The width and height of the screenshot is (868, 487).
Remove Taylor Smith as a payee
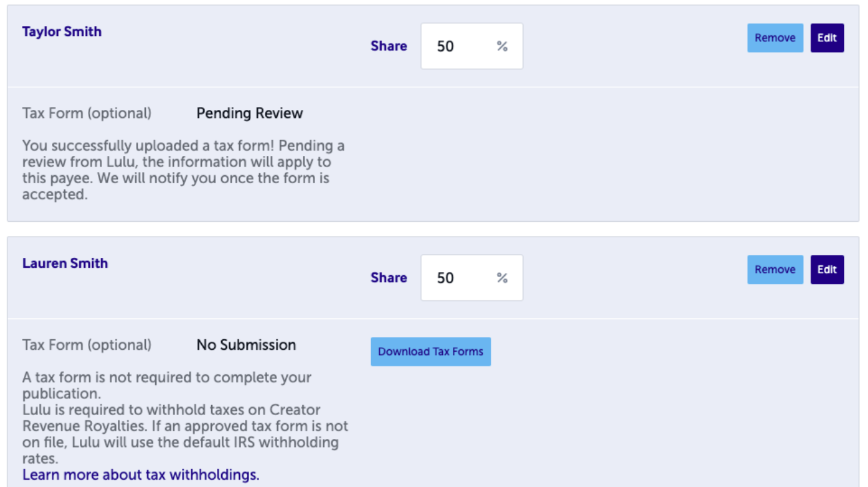775,38
